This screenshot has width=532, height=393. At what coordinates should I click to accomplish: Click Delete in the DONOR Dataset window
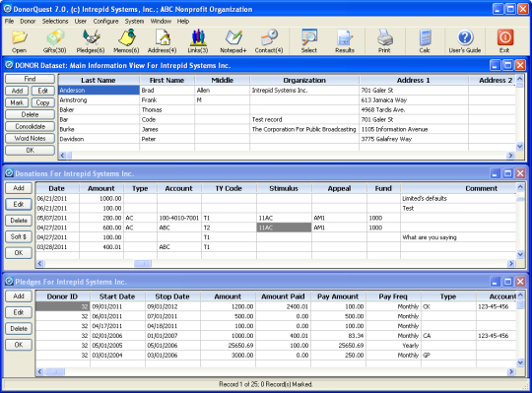click(30, 114)
